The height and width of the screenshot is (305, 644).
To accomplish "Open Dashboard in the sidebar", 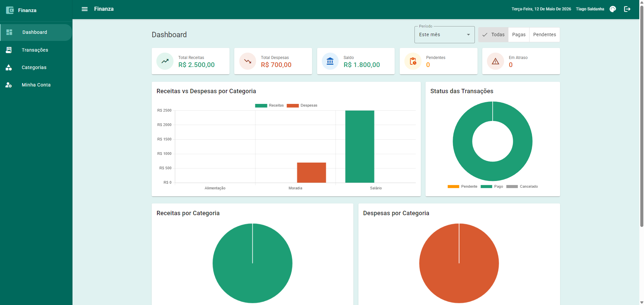I will pos(36,32).
